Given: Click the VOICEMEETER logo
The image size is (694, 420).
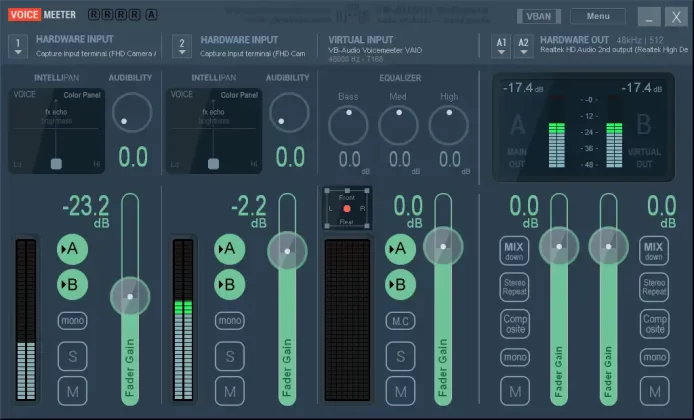Looking at the screenshot, I should 42,15.
